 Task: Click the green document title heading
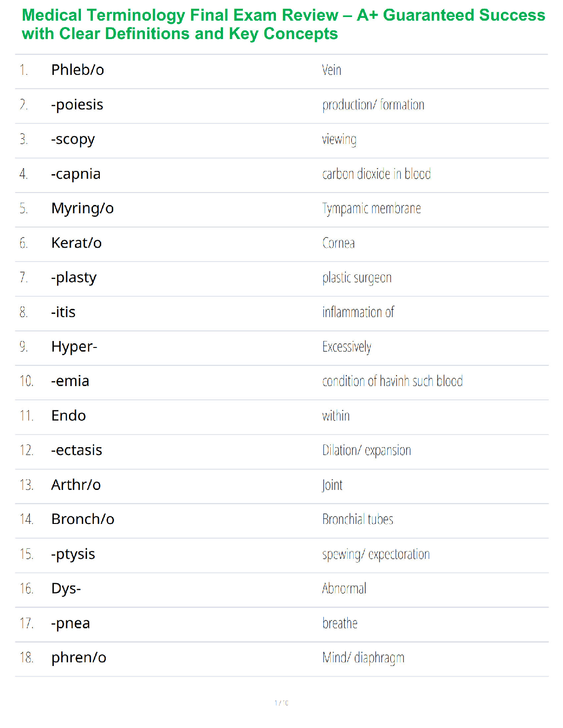click(283, 24)
